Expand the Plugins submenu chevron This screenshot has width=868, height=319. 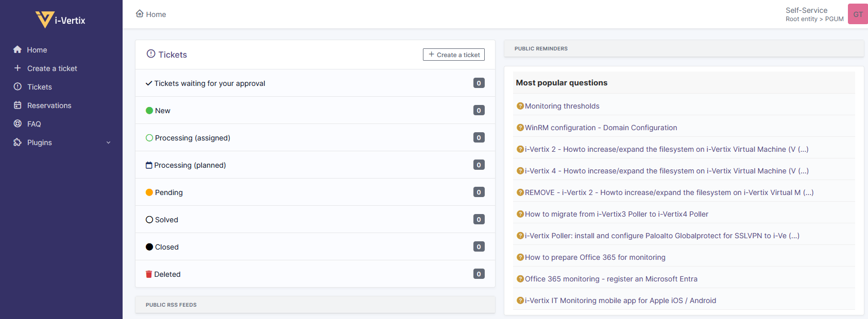click(108, 143)
